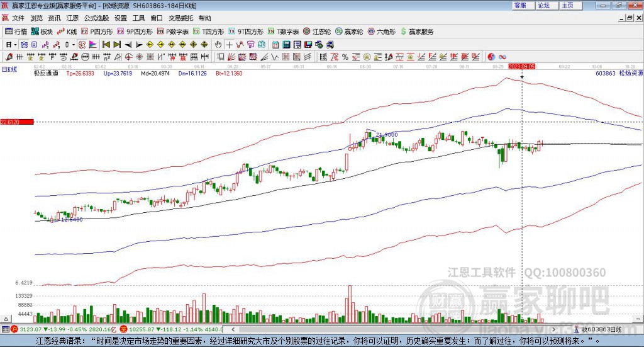Image resolution: width=644 pixels, height=347 pixels.
Task: Select the hand pan tool
Action: 218,45
